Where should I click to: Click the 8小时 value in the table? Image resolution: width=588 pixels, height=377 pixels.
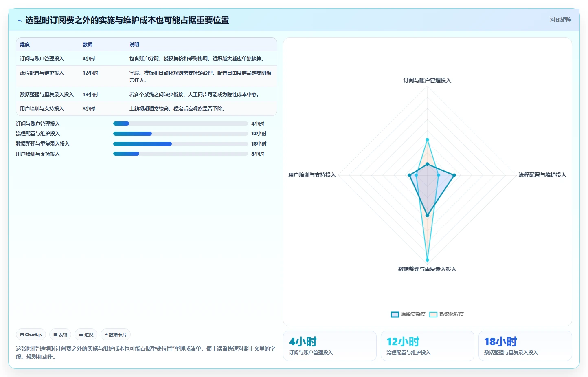[x=89, y=109]
